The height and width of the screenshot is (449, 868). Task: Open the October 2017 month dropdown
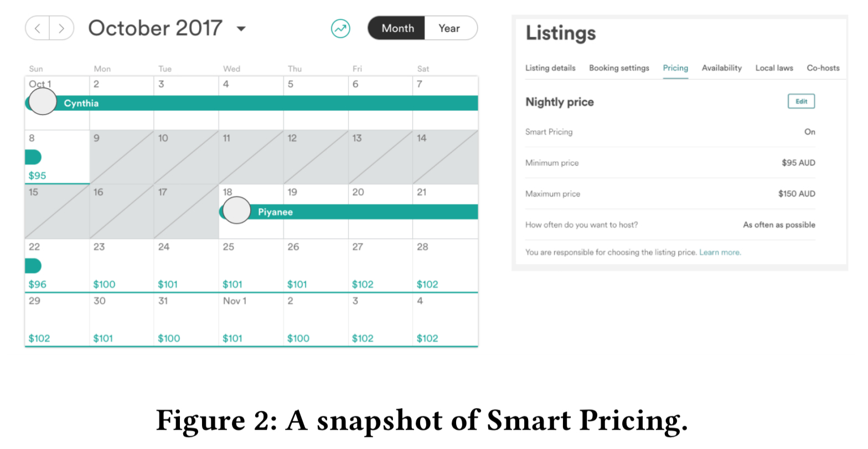coord(241,29)
